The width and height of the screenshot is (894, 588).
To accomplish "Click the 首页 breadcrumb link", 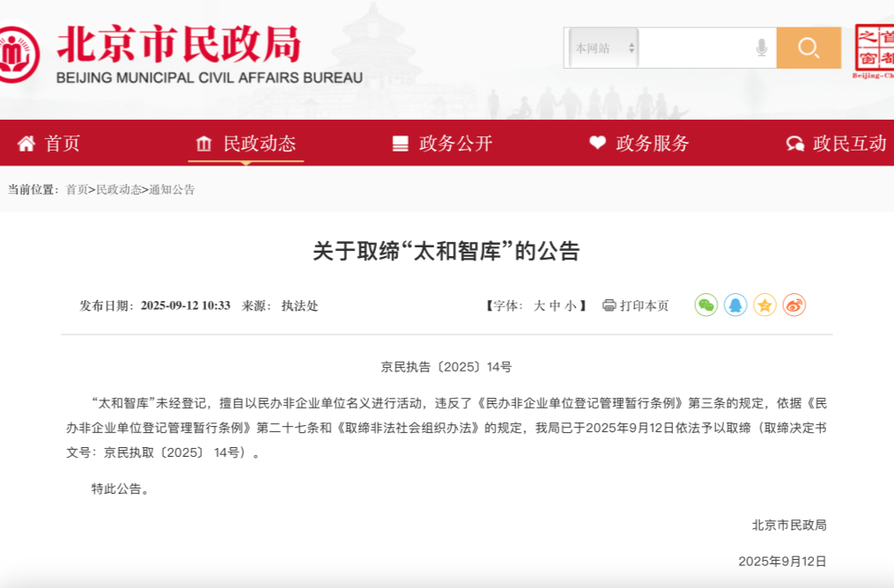I will tap(77, 190).
